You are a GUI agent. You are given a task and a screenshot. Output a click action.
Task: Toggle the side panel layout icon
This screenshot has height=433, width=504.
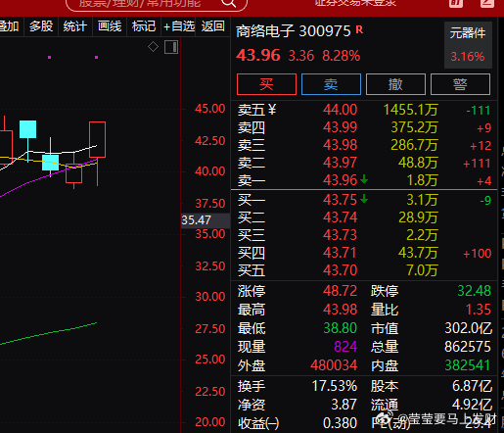tap(171, 47)
